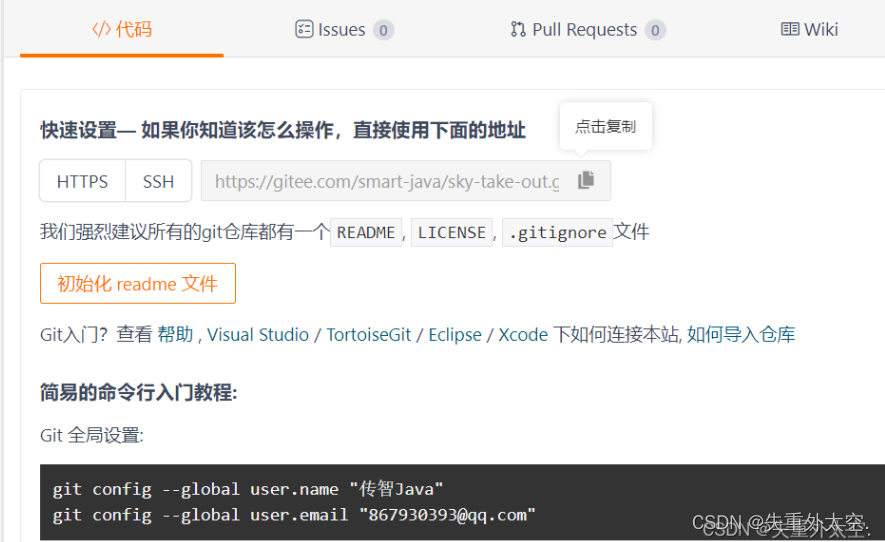Viewport: 885px width, 542px height.
Task: Copy the repository URL with the copy icon
Action: click(x=586, y=180)
